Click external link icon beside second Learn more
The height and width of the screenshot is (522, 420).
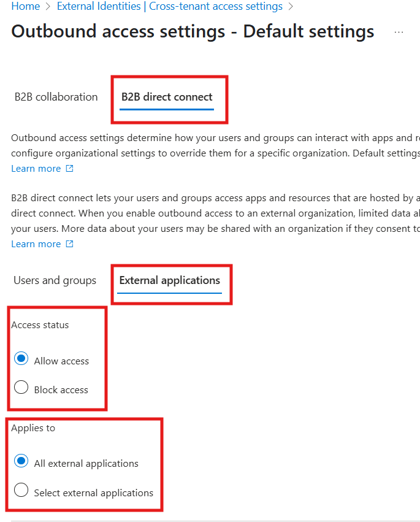click(69, 244)
